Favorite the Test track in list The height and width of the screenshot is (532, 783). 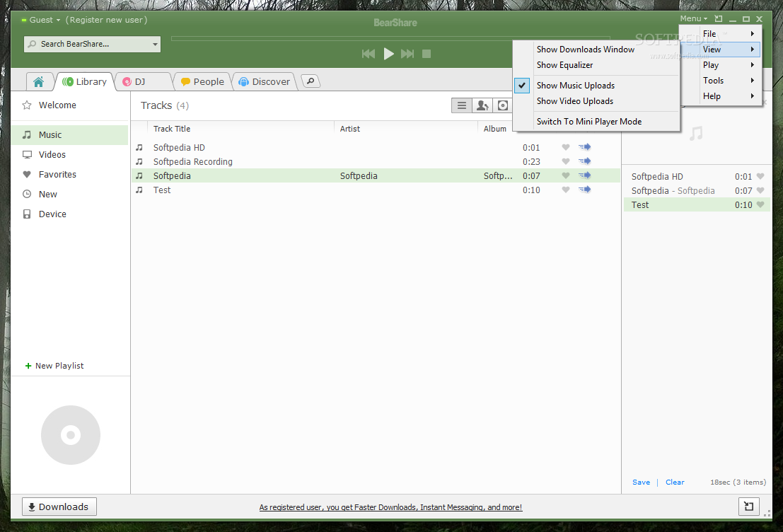click(x=565, y=190)
